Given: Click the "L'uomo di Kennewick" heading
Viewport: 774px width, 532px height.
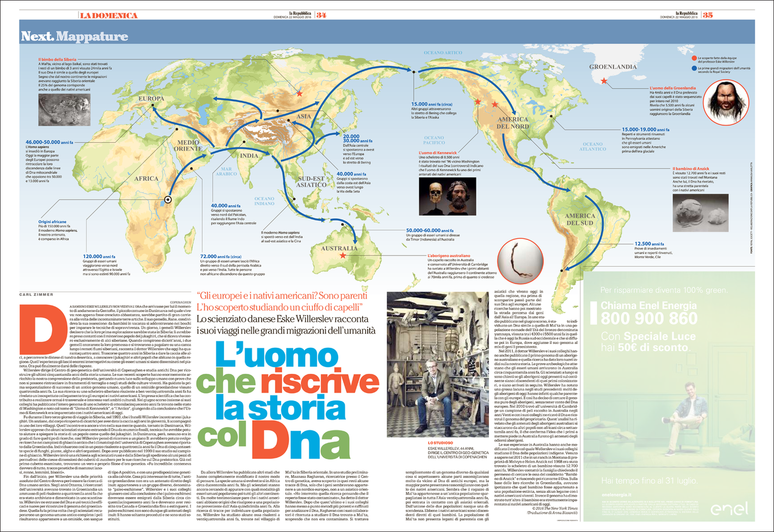Looking at the screenshot, I should pos(438,153).
